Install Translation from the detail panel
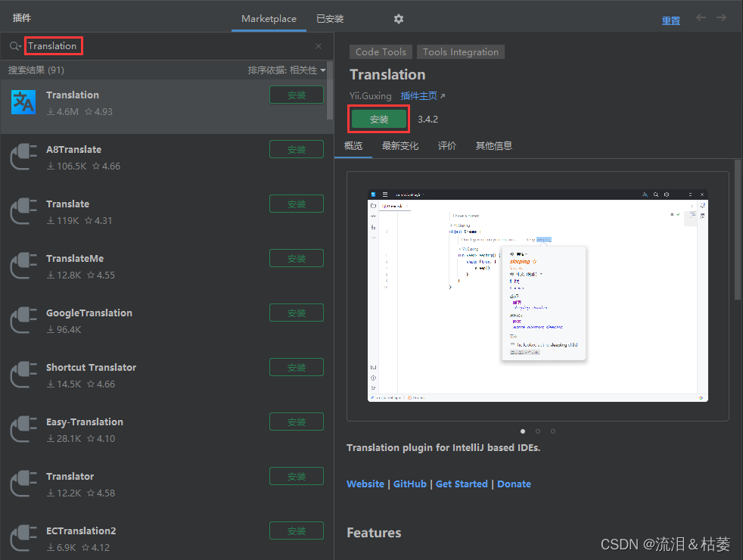This screenshot has height=560, width=743. 378,120
